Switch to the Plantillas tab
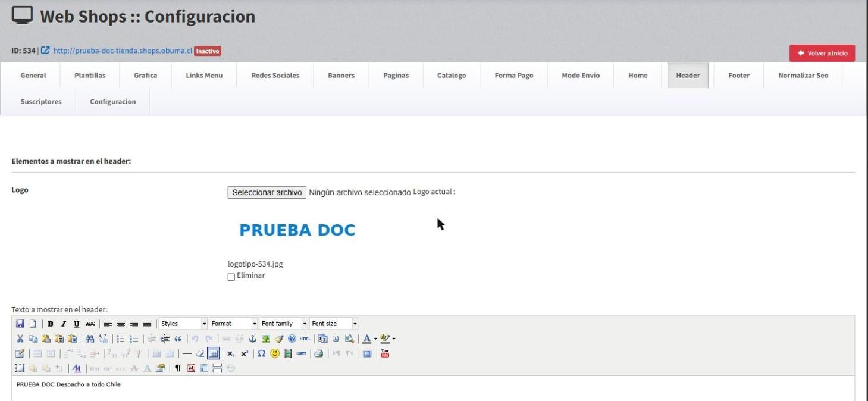This screenshot has height=401, width=868. pos(90,76)
